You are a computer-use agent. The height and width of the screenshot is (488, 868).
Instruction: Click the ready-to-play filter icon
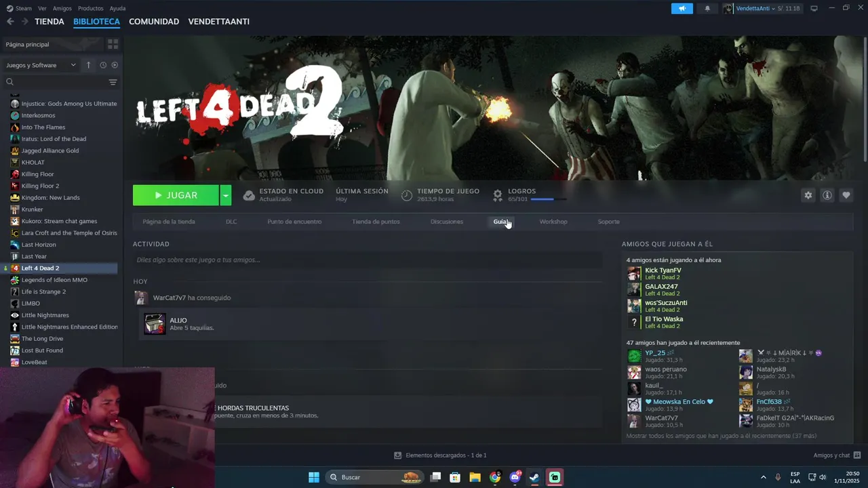click(x=115, y=65)
